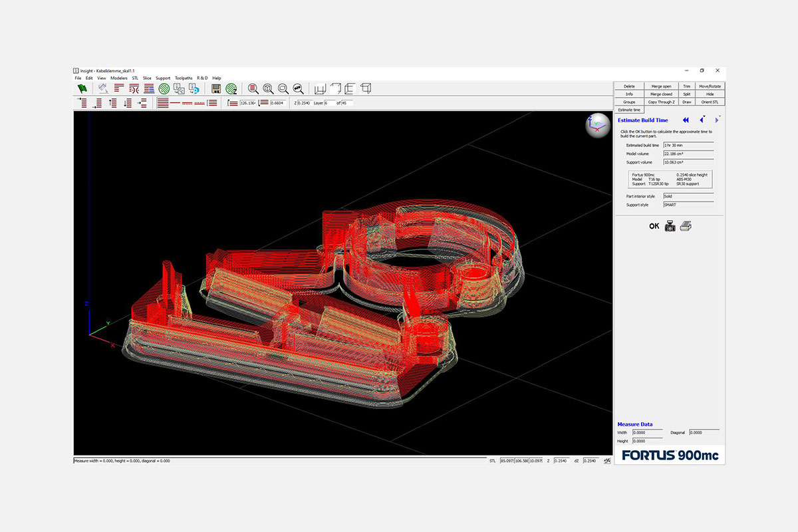Image resolution: width=798 pixels, height=532 pixels.
Task: Expand the forward arrow history dropdown
Action: (720, 117)
